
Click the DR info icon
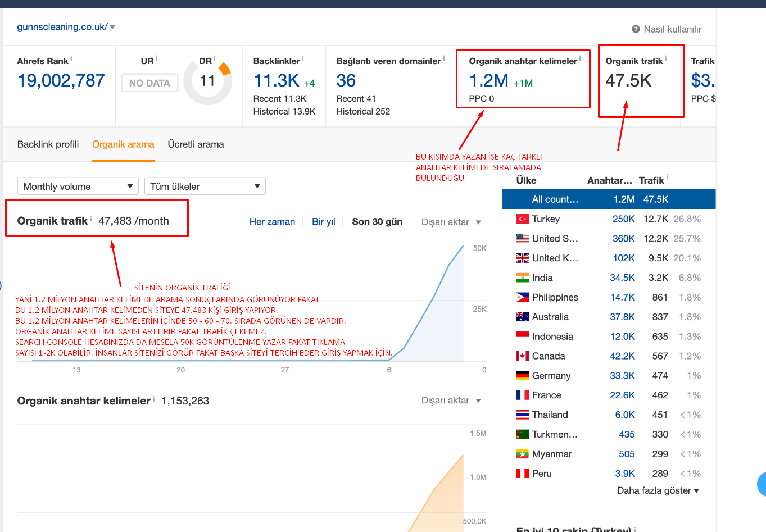[215, 58]
